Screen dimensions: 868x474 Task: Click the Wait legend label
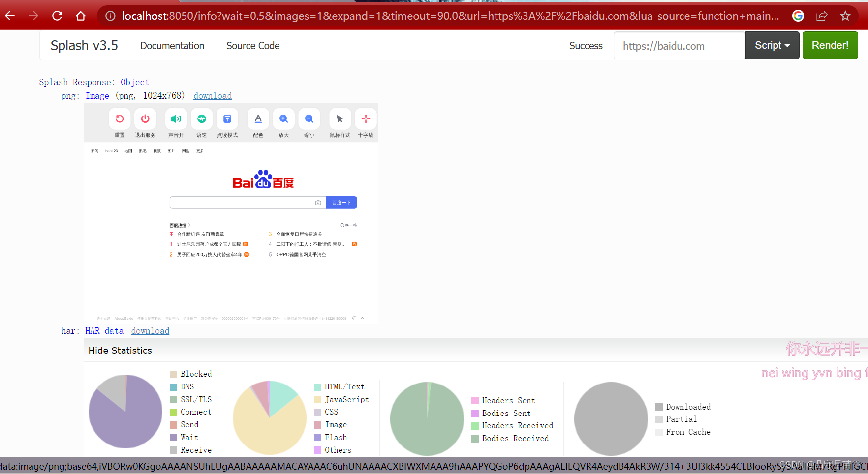[x=189, y=438]
